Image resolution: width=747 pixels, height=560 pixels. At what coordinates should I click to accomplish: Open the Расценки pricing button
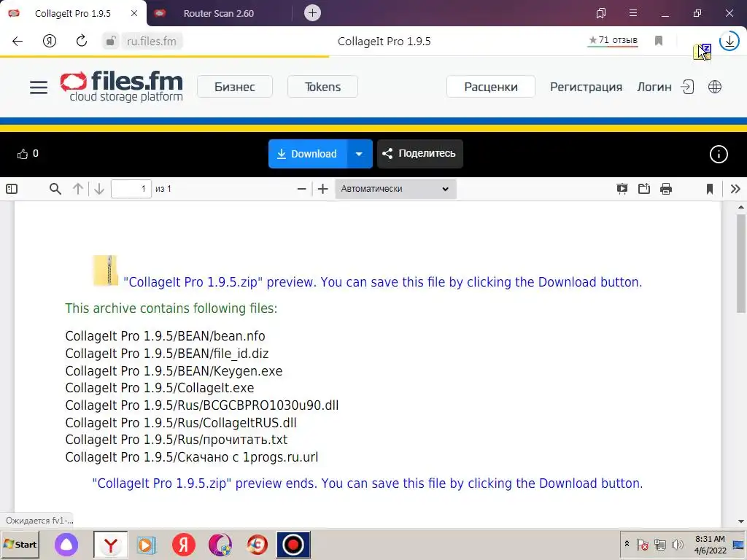click(x=491, y=87)
